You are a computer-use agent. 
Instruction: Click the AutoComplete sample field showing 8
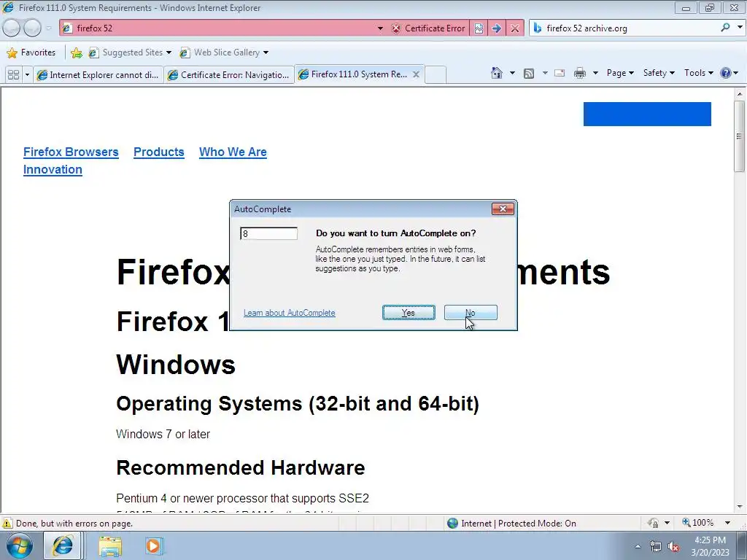point(268,233)
